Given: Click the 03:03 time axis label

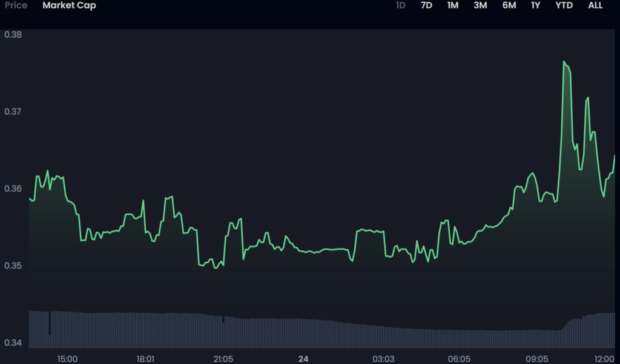Looking at the screenshot, I should (x=383, y=359).
